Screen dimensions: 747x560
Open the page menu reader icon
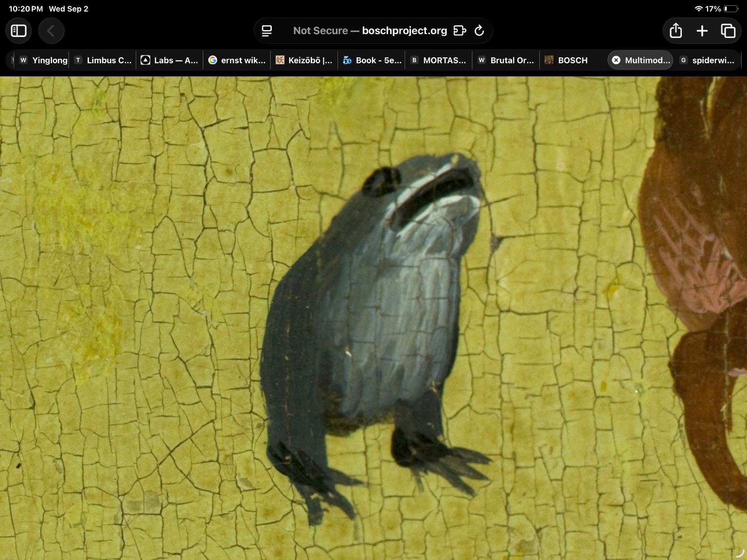point(267,31)
